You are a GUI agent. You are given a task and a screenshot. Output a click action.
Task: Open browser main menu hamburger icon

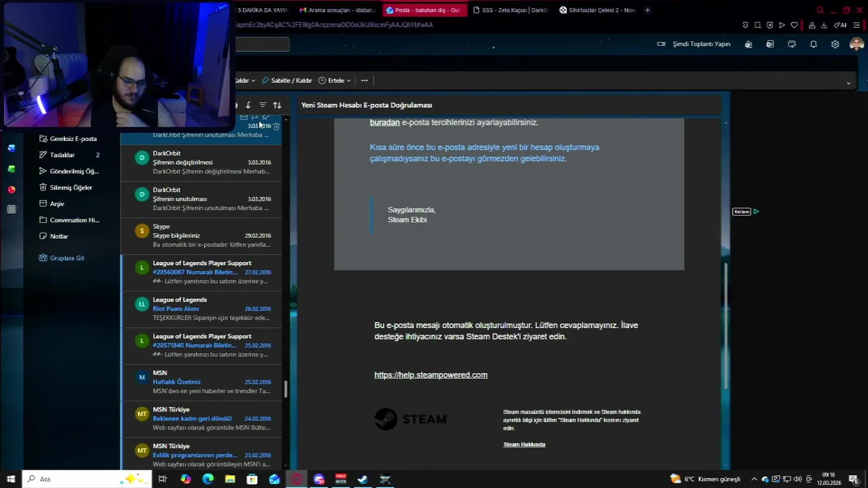pyautogui.click(x=856, y=25)
